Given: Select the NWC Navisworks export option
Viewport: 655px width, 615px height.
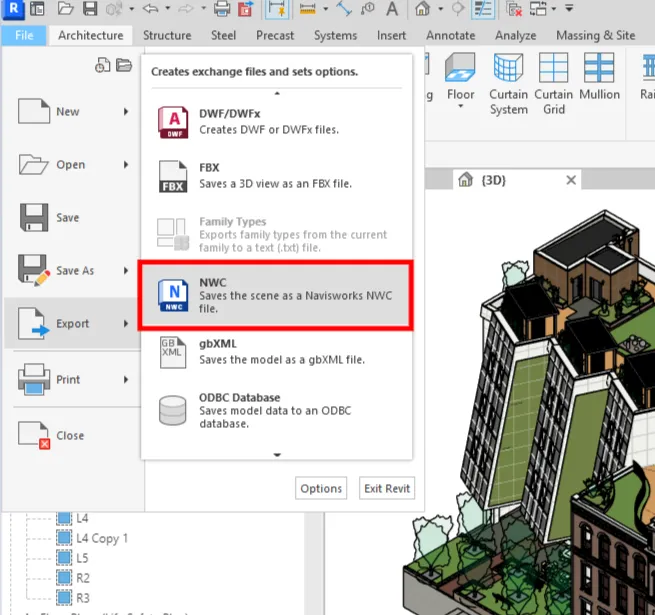Looking at the screenshot, I should coord(275,296).
